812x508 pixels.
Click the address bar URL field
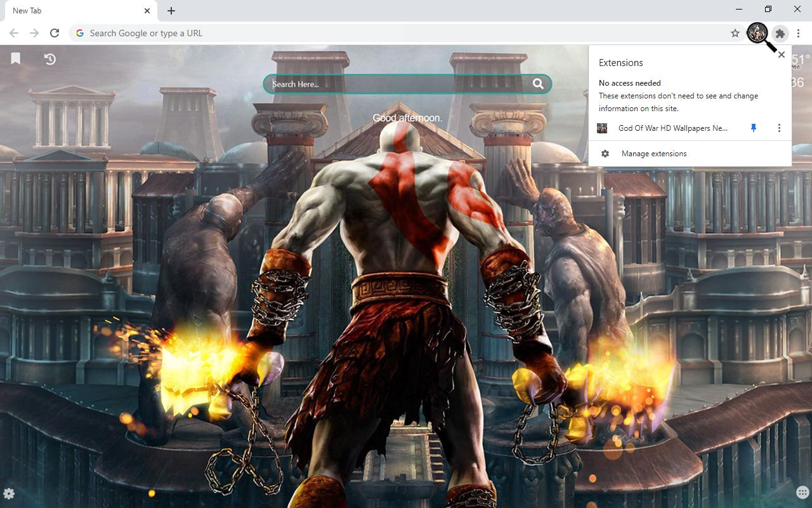click(406, 33)
